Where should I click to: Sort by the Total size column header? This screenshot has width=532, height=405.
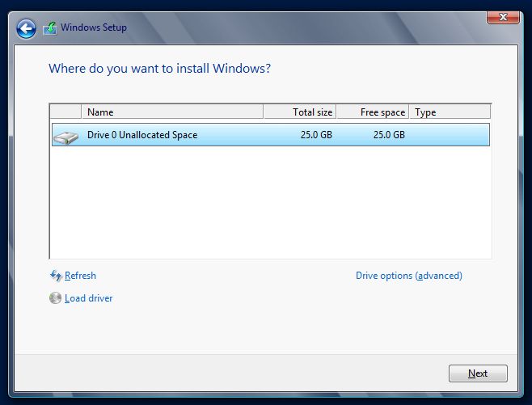(x=300, y=112)
